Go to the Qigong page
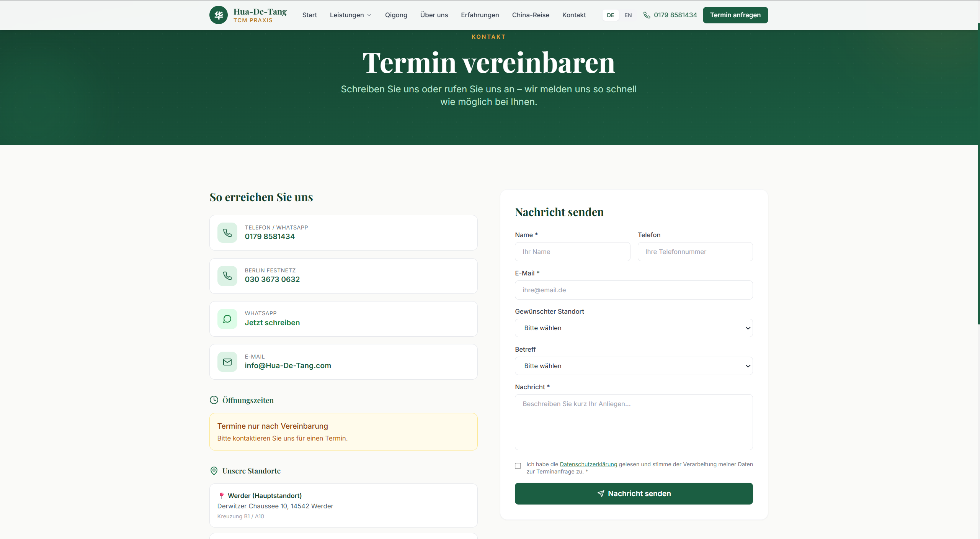Screen dimensions: 980x539 tap(396, 15)
